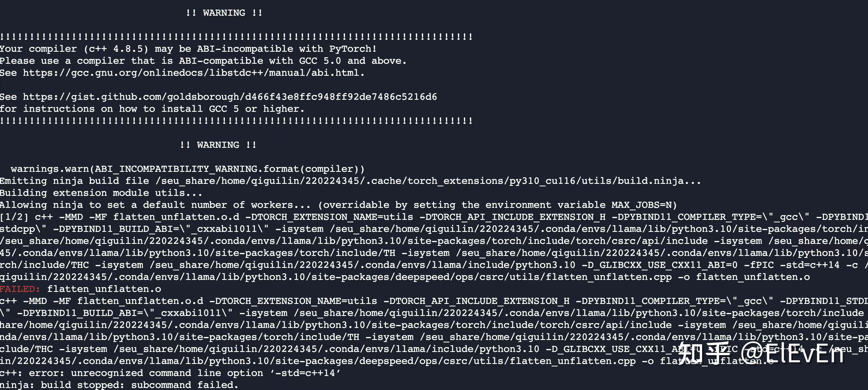Click the 'Building extension module utils...' line
Viewport: 868px width, 390px height.
[101, 193]
